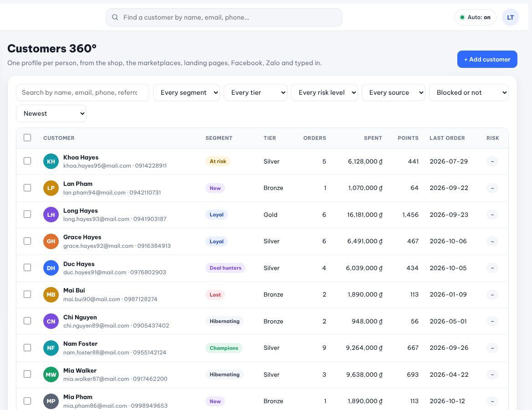532x410 pixels.
Task: Select the Lan Pham row checkbox
Action: point(27,188)
